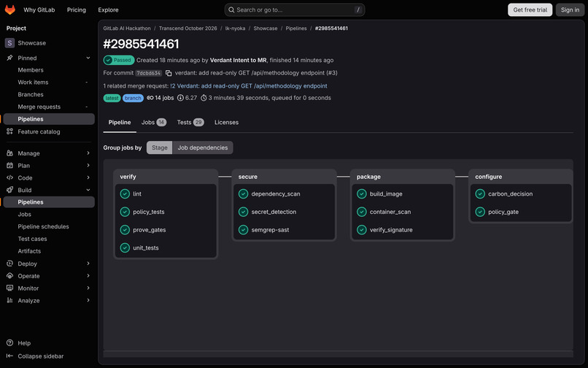Click the Build rocket icon

[x=9, y=190]
